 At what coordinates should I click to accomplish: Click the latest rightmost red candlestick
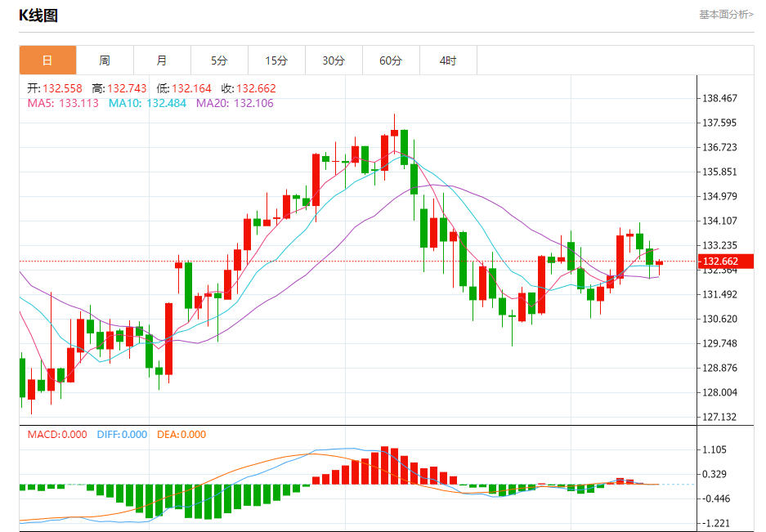(x=660, y=263)
